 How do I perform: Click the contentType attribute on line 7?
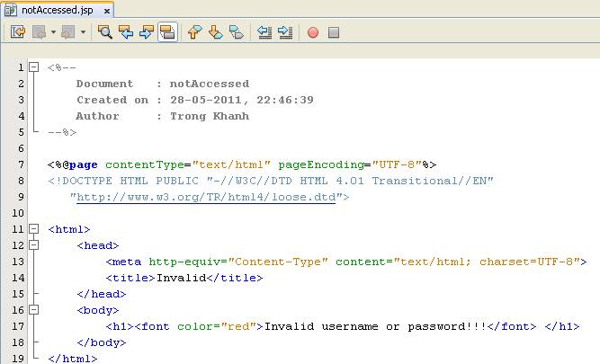pyautogui.click(x=145, y=164)
